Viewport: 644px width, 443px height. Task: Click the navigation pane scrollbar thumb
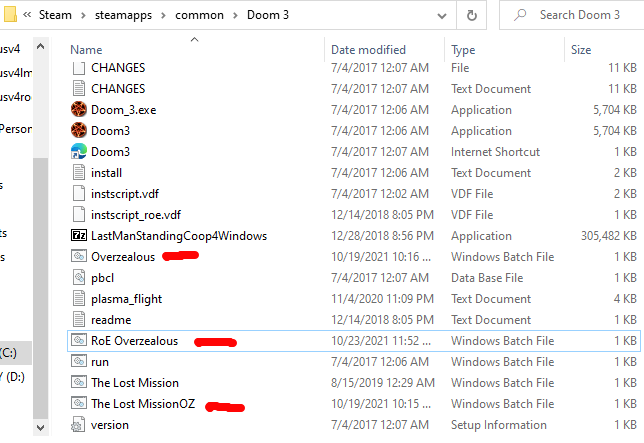tap(40, 289)
